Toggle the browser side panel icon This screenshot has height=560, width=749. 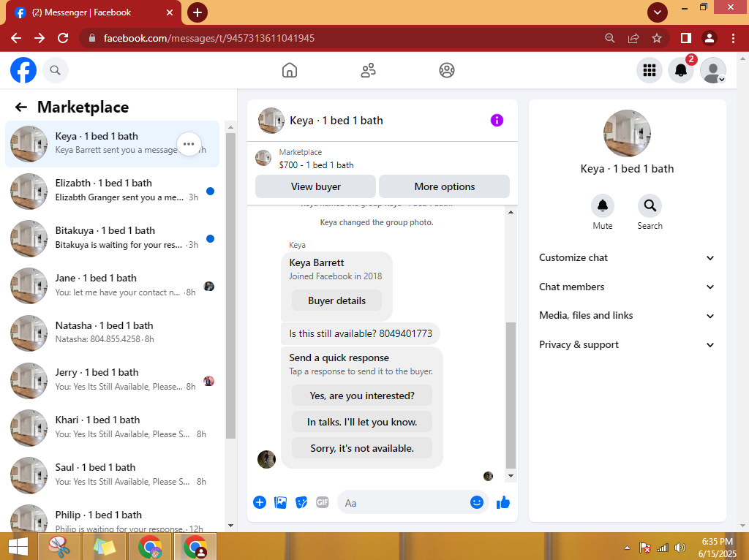pyautogui.click(x=686, y=38)
